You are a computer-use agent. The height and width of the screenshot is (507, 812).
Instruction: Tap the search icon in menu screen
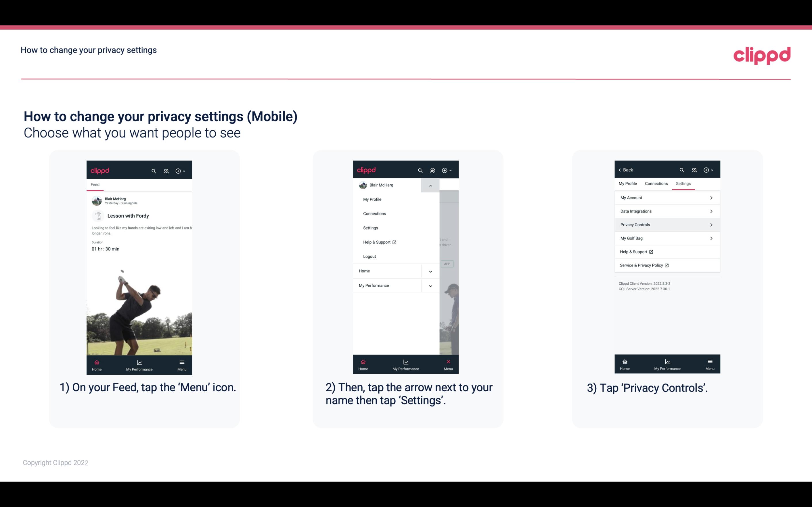420,169
